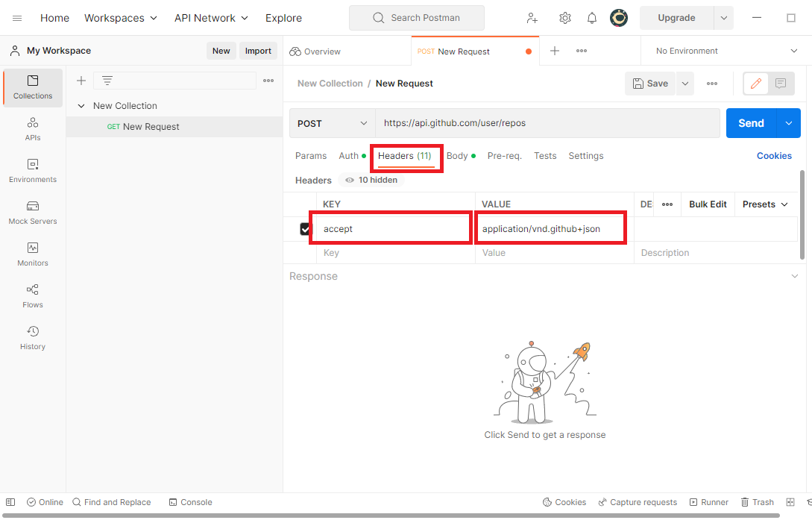Open the POST method dropdown
The width and height of the screenshot is (812, 520).
[332, 122]
